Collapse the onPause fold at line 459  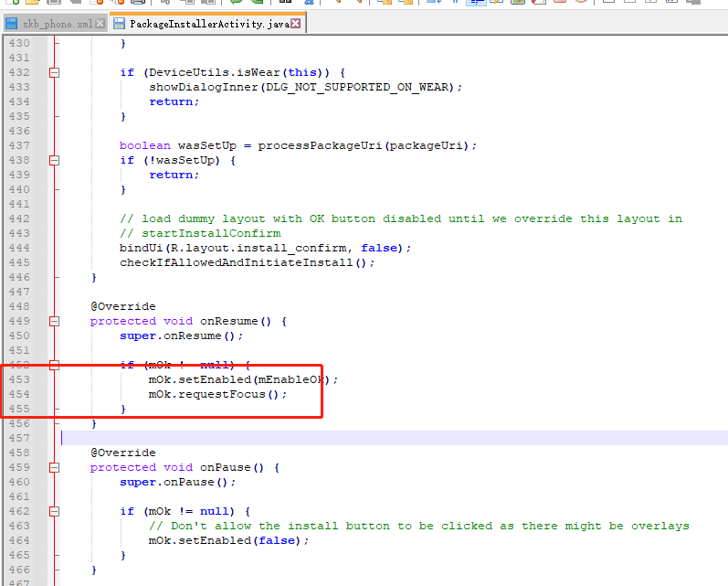click(54, 467)
